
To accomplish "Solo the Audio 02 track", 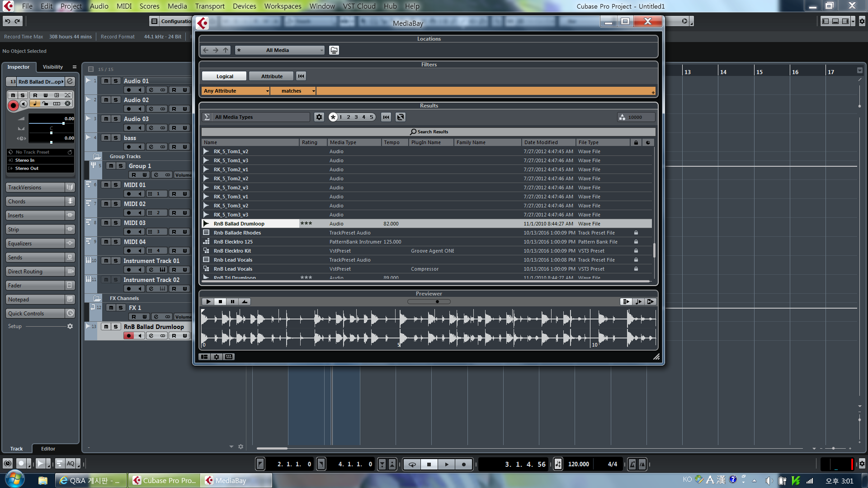I will [116, 100].
